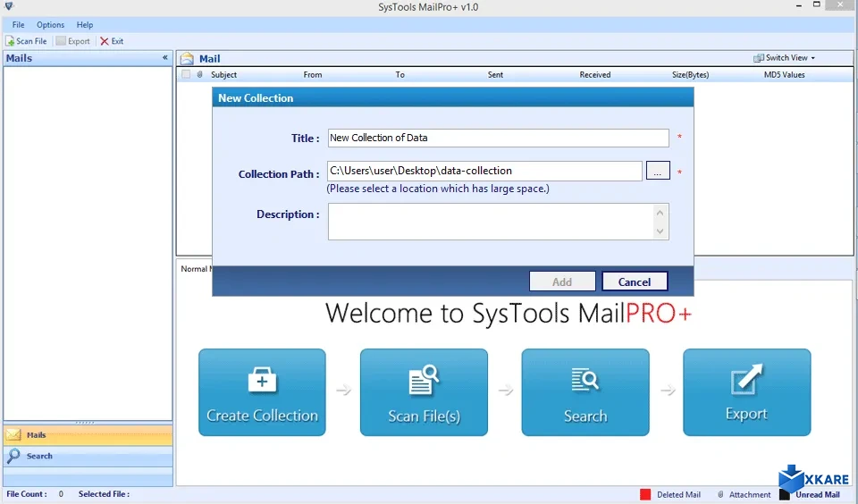Click Description scrollbar up arrow
This screenshot has width=858, height=504.
(x=660, y=213)
